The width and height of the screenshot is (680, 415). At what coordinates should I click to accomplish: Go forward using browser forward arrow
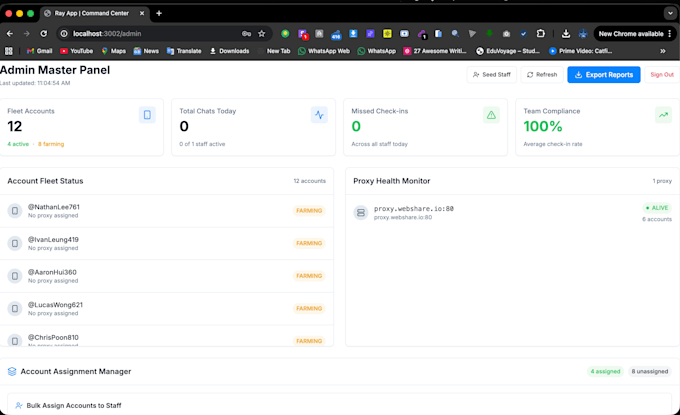[x=26, y=33]
